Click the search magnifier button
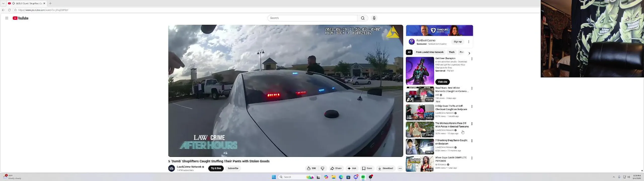The image size is (644, 181). [363, 18]
